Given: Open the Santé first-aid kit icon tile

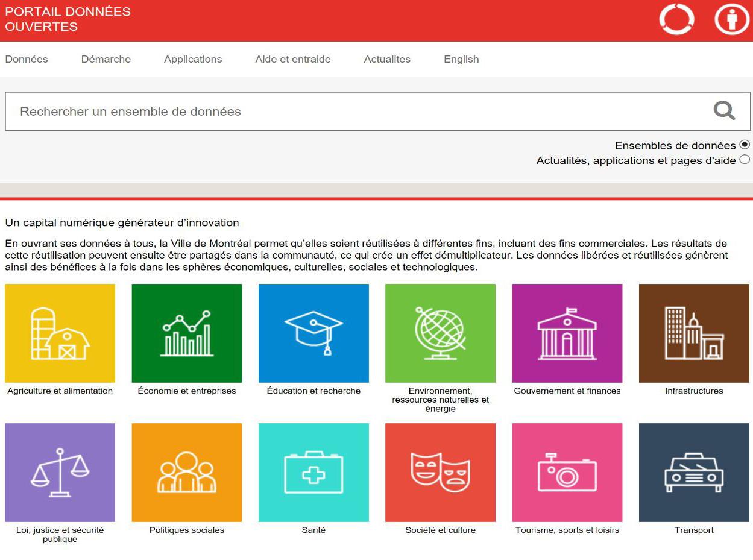Looking at the screenshot, I should pos(313,473).
